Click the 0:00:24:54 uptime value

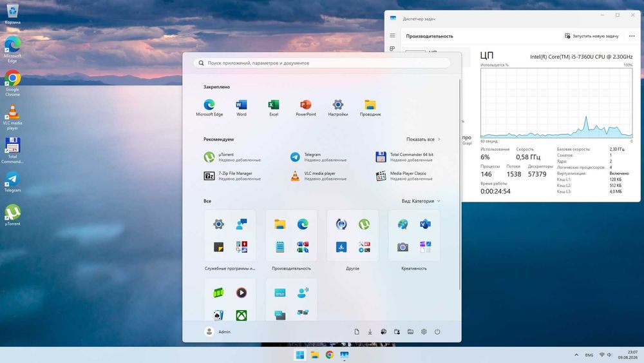point(495,191)
